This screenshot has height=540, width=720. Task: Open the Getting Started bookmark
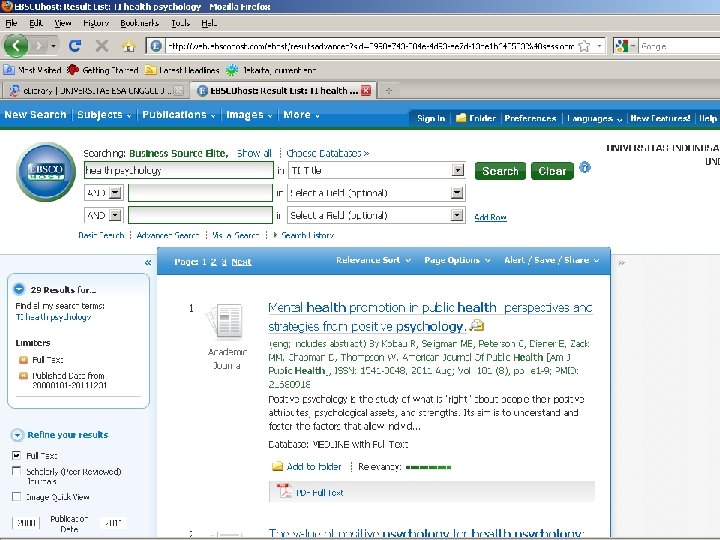pyautogui.click(x=103, y=70)
